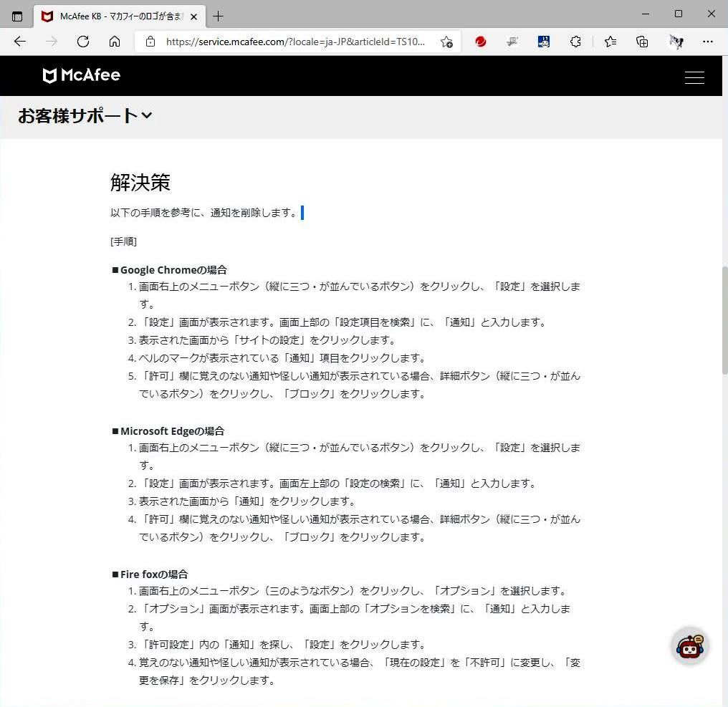Viewport: 728px width, 707px height.
Task: Open the McAfee hamburger menu
Action: pyautogui.click(x=694, y=77)
